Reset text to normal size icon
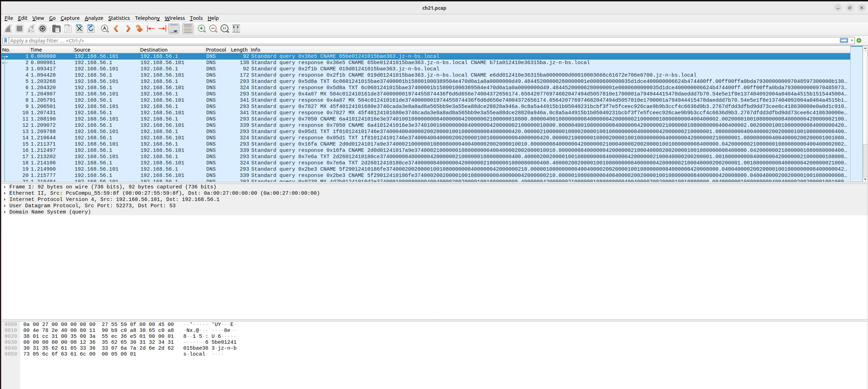The width and height of the screenshot is (868, 389). coord(225,29)
